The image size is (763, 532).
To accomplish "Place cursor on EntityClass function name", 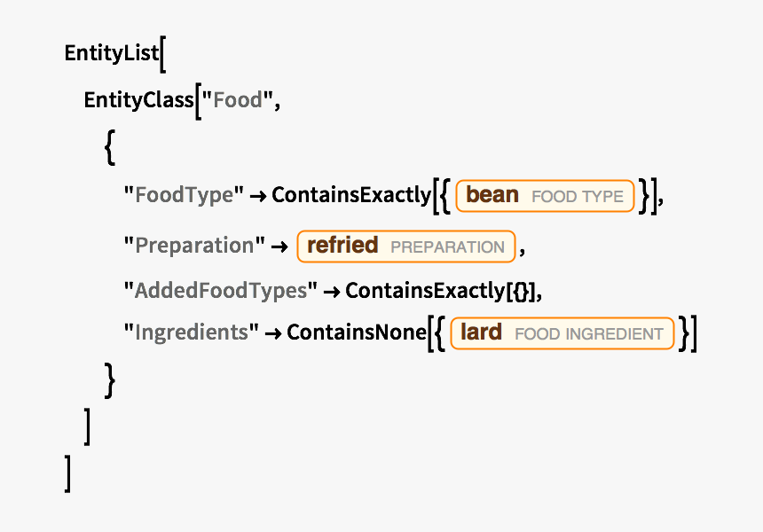I will click(138, 100).
